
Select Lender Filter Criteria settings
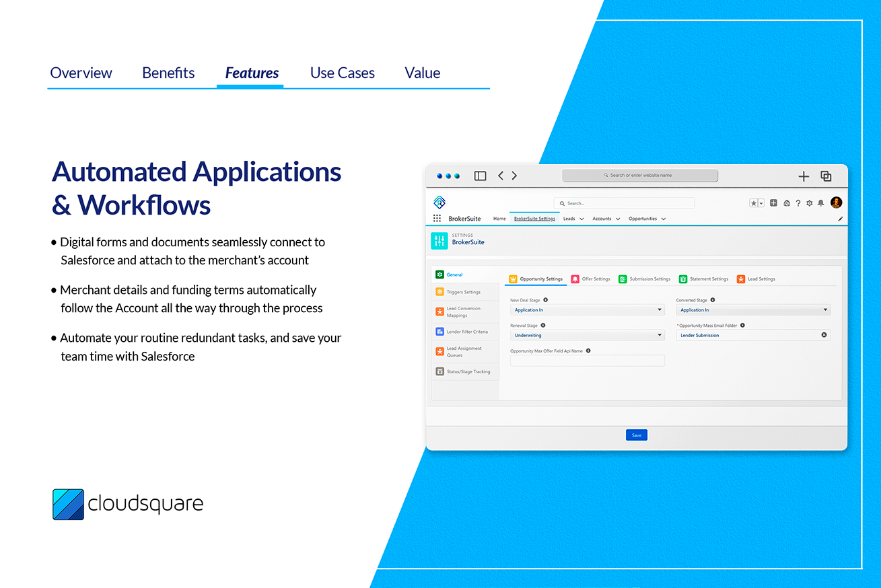point(465,331)
